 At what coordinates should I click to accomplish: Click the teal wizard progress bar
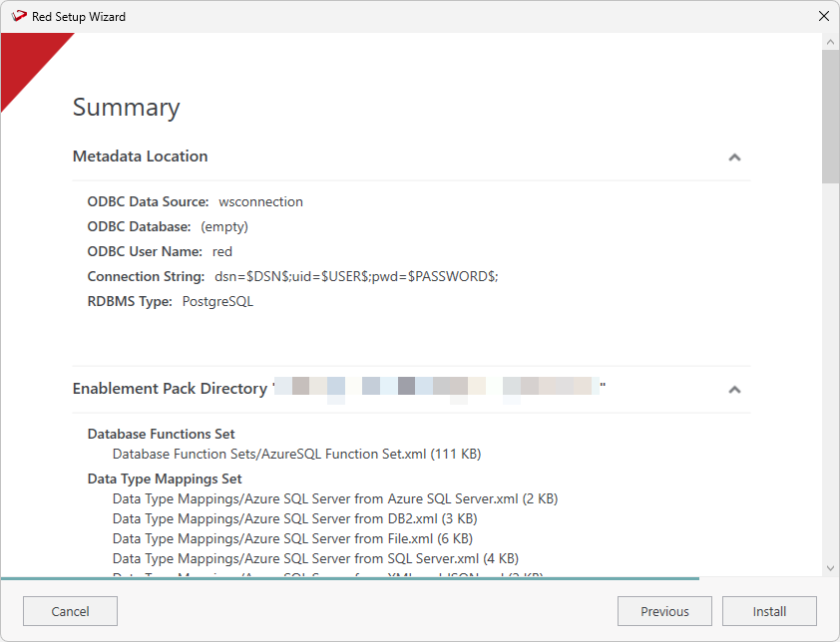[349, 578]
